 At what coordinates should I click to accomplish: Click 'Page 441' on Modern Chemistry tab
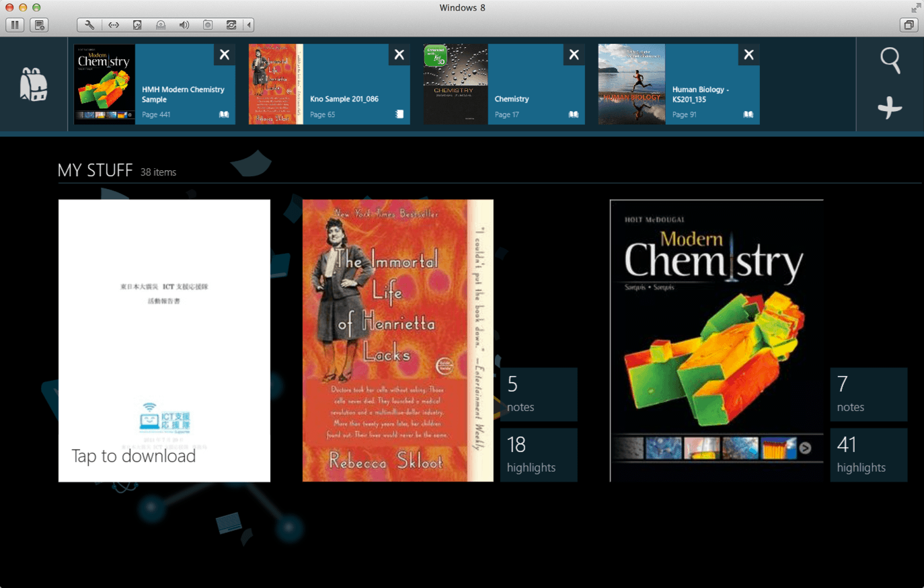[156, 114]
